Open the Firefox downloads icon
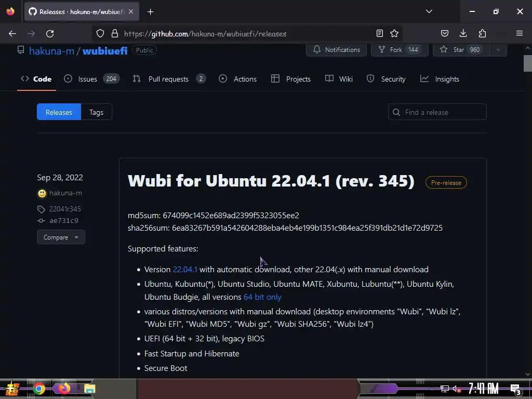532x399 pixels. (x=463, y=33)
